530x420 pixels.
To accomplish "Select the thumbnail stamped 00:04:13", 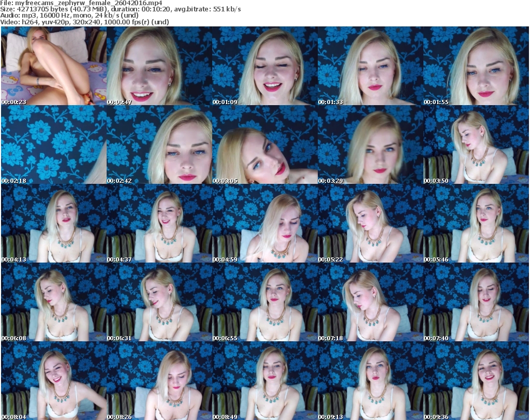I will click(54, 223).
